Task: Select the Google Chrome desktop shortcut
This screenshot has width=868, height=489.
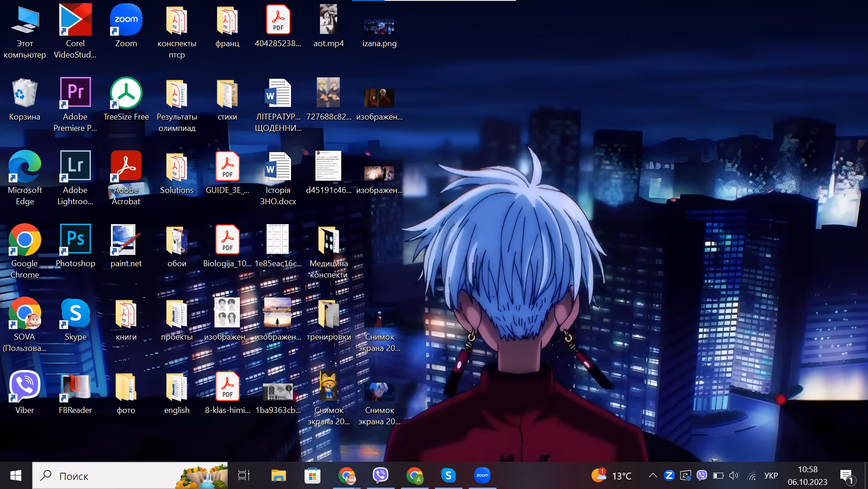Action: click(x=25, y=251)
